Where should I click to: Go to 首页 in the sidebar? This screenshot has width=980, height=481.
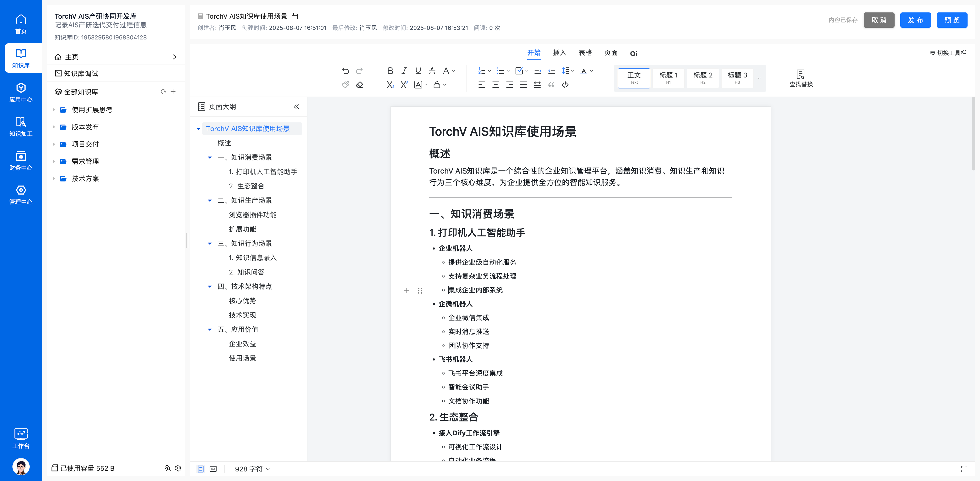(x=21, y=24)
